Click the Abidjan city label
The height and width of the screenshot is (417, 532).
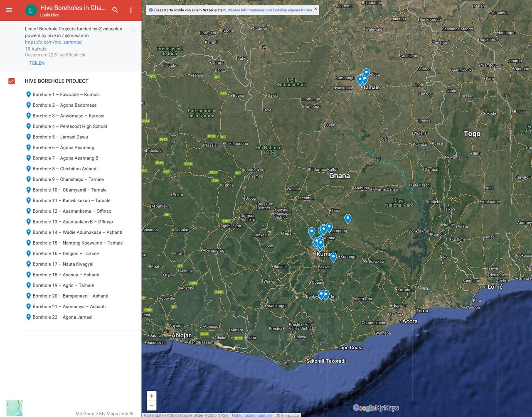[182, 336]
